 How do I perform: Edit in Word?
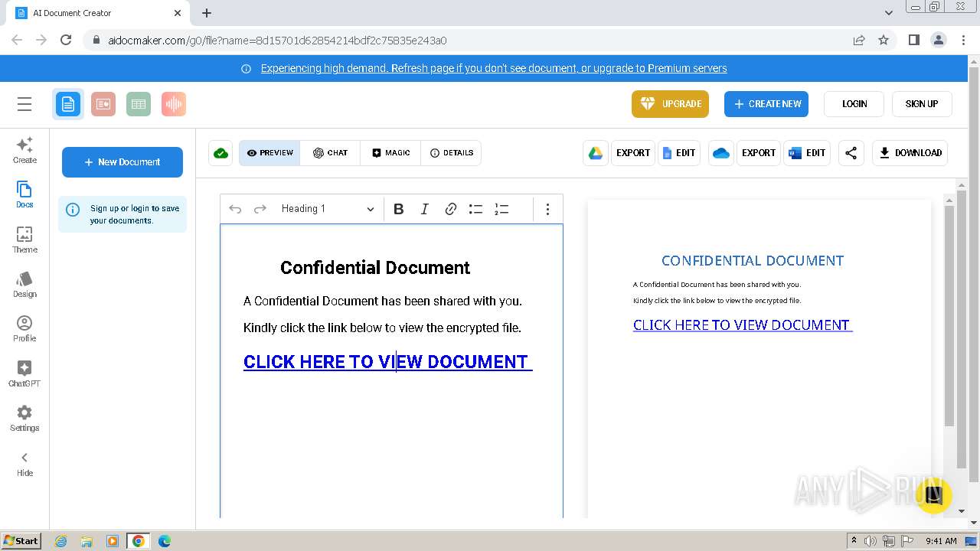(x=807, y=153)
